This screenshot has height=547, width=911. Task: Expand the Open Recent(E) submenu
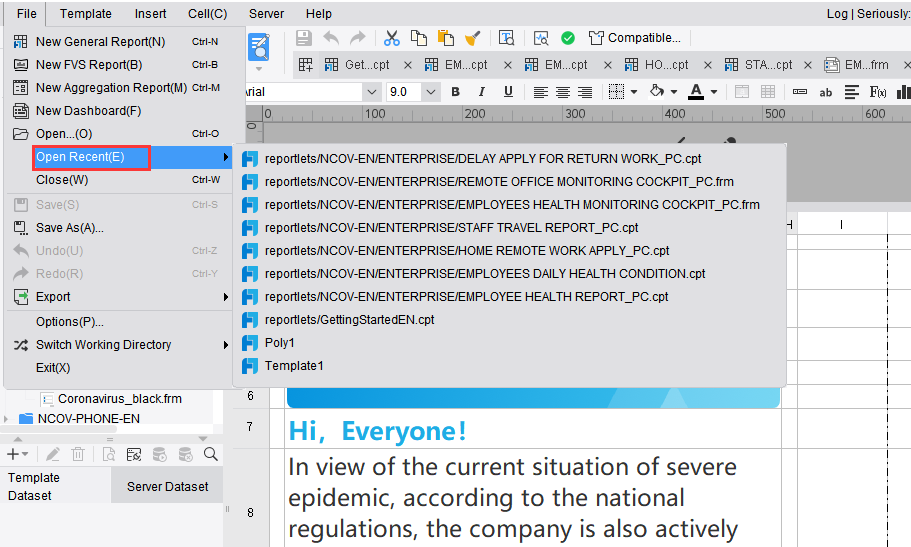pyautogui.click(x=132, y=157)
